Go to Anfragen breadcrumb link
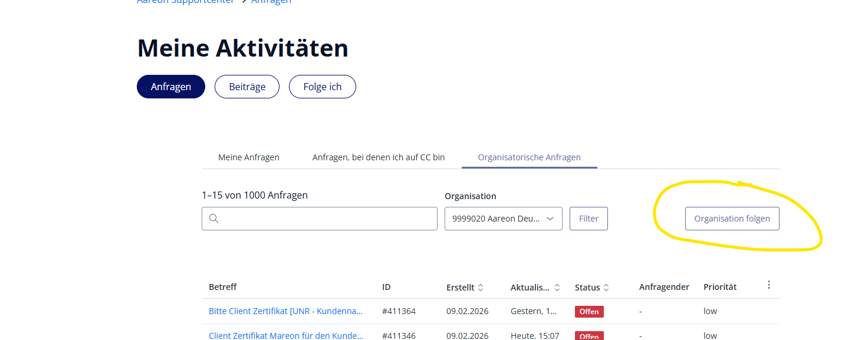Image resolution: width=868 pixels, height=340 pixels. (271, 2)
